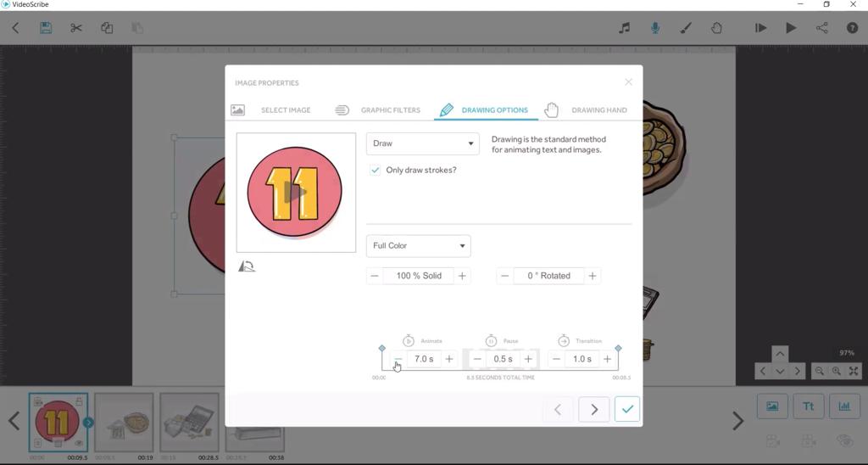Click the Save project icon
Screen dimensions: 868x465
tap(46, 28)
